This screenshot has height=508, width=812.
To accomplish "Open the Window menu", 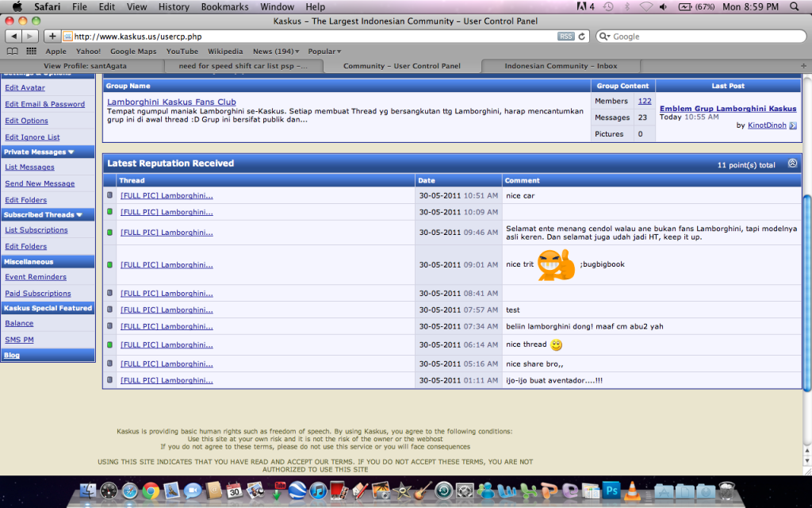I will click(x=277, y=6).
